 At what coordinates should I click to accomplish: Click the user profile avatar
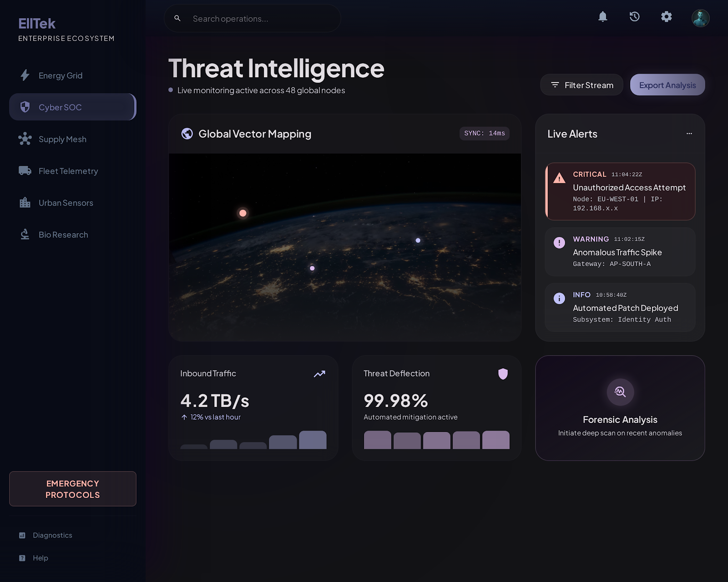(x=700, y=18)
